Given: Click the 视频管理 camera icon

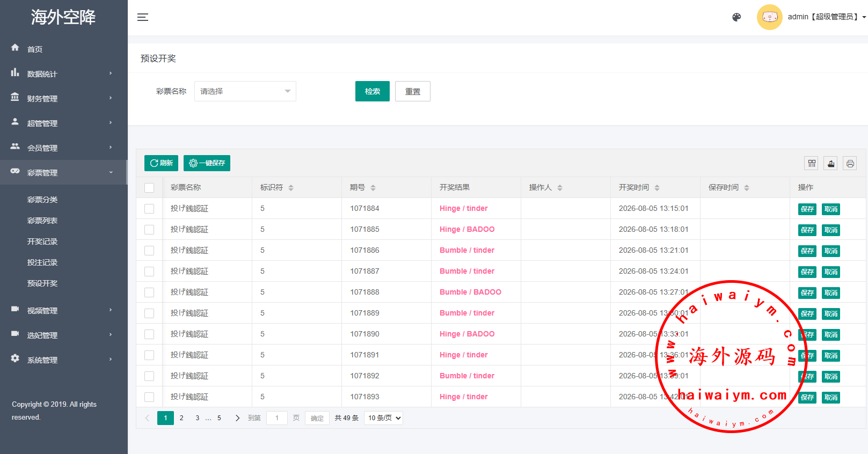Looking at the screenshot, I should point(15,309).
